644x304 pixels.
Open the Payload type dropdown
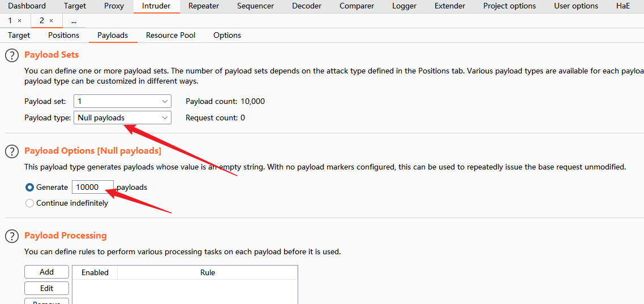point(122,118)
